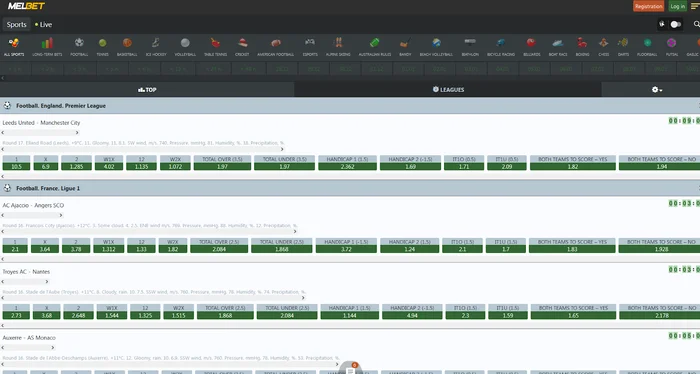
Task: Open the hamburger menu beside Log in
Action: pos(695,6)
